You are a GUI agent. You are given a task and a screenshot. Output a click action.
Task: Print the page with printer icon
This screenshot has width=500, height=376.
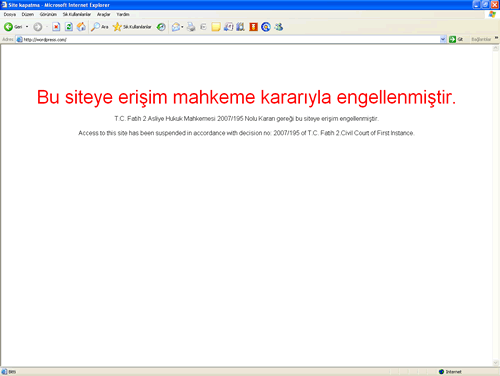191,27
